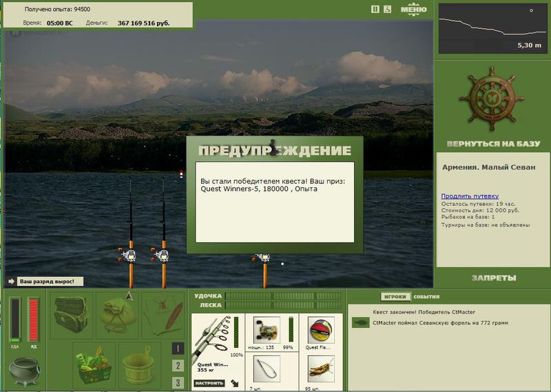
Task: Click the leftmost fishing rod in water
Action: 130,232
